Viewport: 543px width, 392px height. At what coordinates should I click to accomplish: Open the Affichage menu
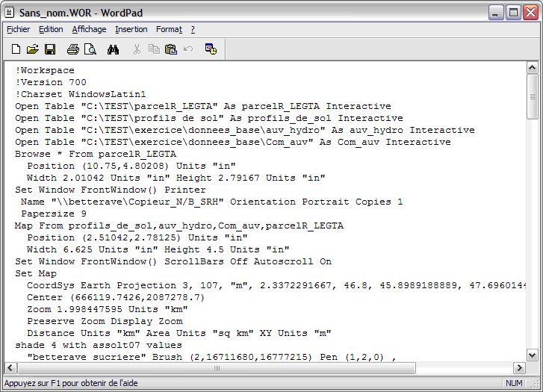click(89, 29)
